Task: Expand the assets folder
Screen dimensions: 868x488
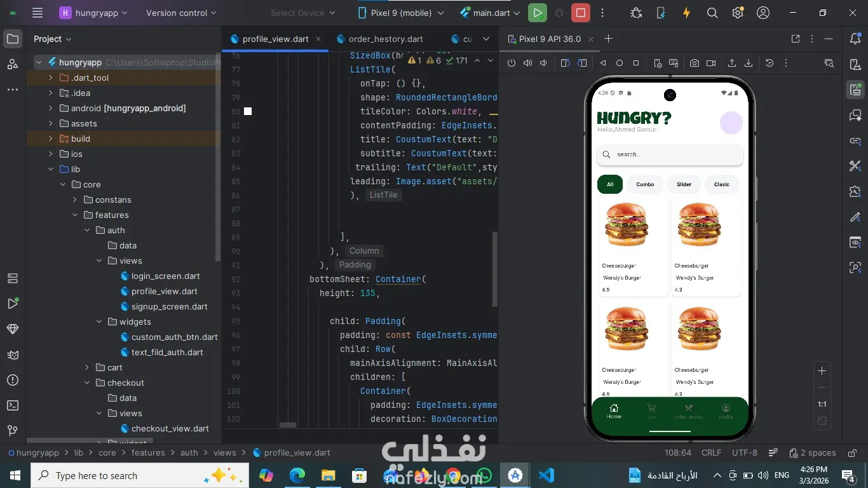Action: click(51, 123)
